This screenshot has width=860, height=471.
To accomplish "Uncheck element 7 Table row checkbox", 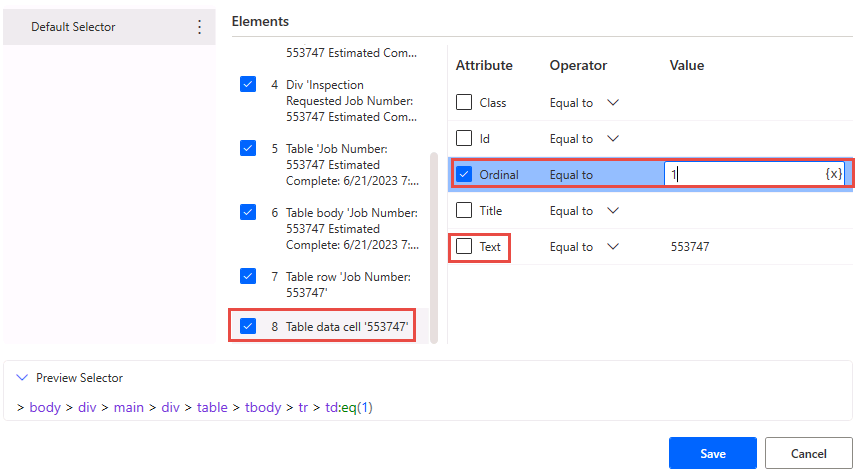I will pos(248,276).
